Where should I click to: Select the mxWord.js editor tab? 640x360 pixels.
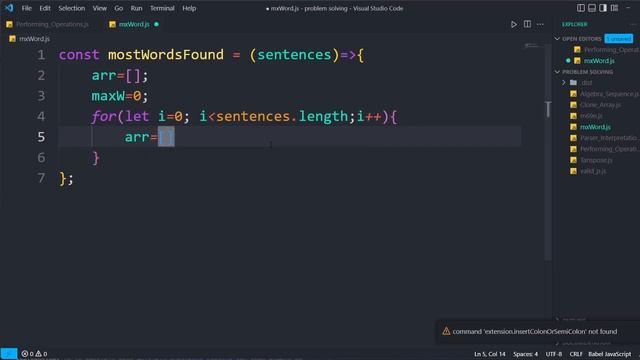[134, 24]
